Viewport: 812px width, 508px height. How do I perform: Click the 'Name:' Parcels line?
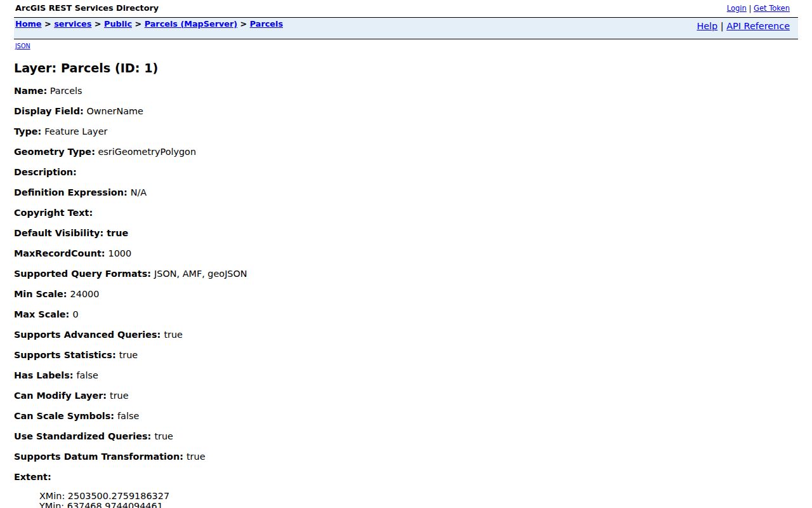click(48, 91)
